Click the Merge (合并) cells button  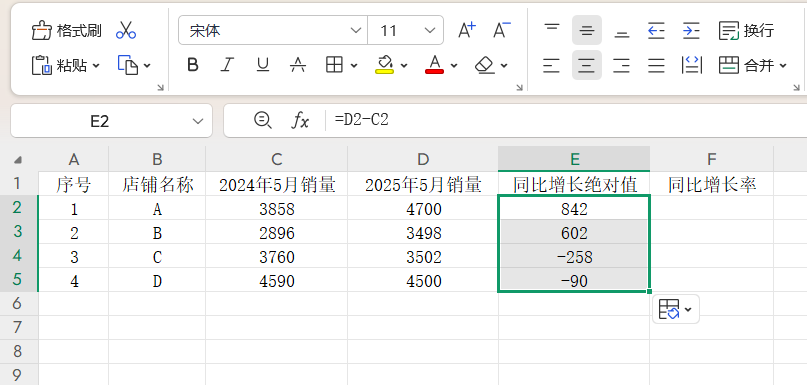point(746,65)
